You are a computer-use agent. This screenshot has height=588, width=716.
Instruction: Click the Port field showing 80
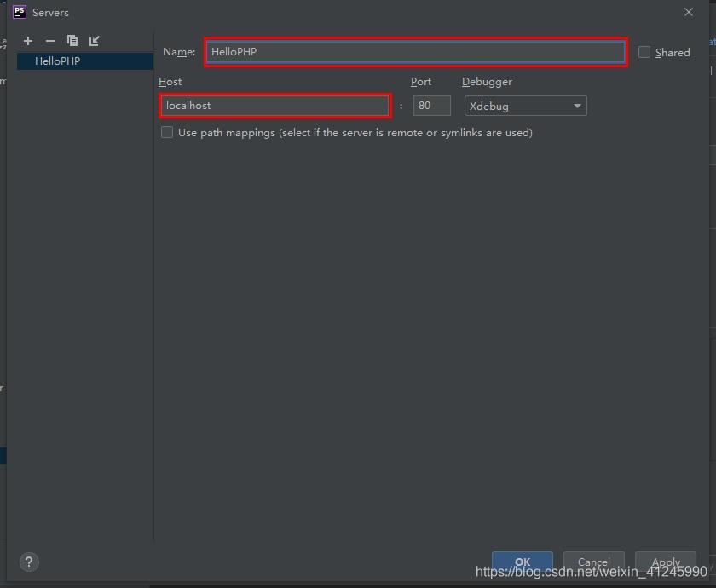pyautogui.click(x=431, y=106)
